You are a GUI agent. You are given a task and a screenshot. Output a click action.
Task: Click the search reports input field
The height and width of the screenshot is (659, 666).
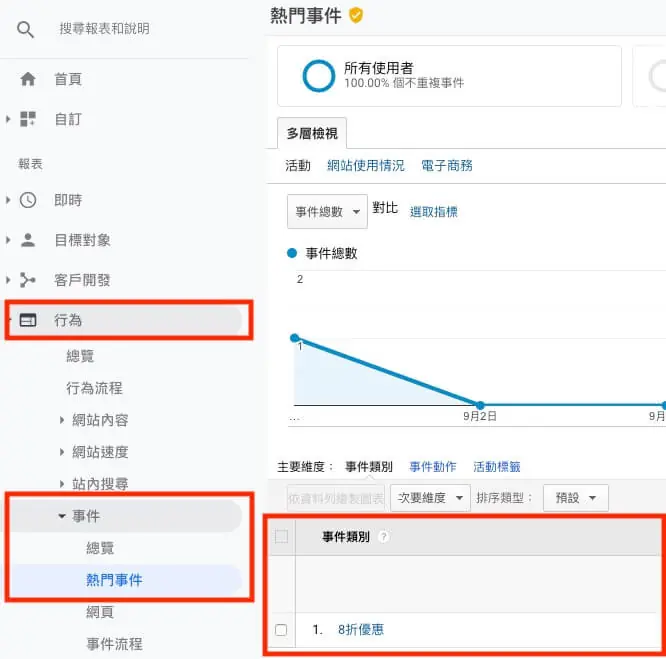104,29
